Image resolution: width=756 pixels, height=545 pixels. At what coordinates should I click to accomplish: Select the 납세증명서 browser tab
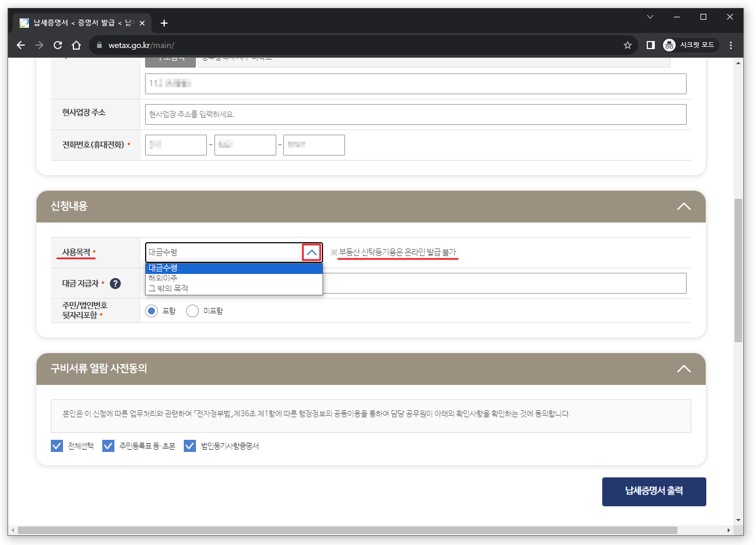click(x=82, y=23)
